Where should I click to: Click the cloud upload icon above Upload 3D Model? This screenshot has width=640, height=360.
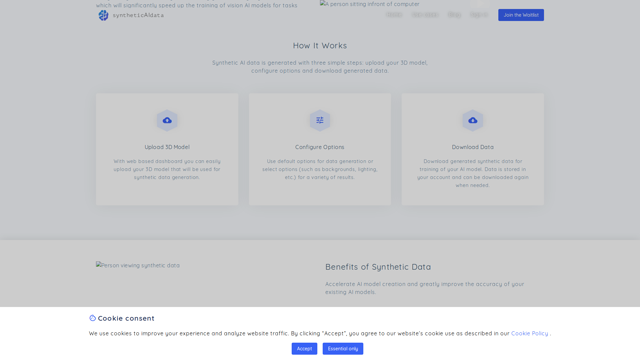tap(167, 120)
